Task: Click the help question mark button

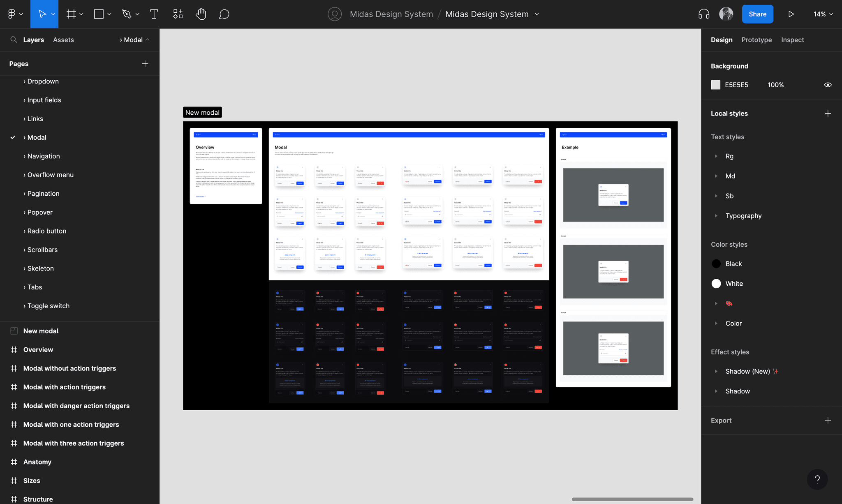Action: (x=817, y=479)
